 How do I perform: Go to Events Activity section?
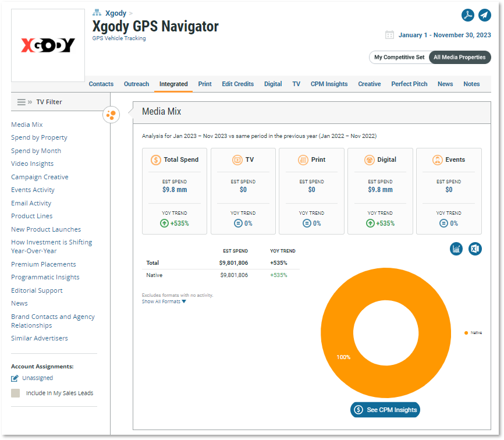[x=33, y=190]
